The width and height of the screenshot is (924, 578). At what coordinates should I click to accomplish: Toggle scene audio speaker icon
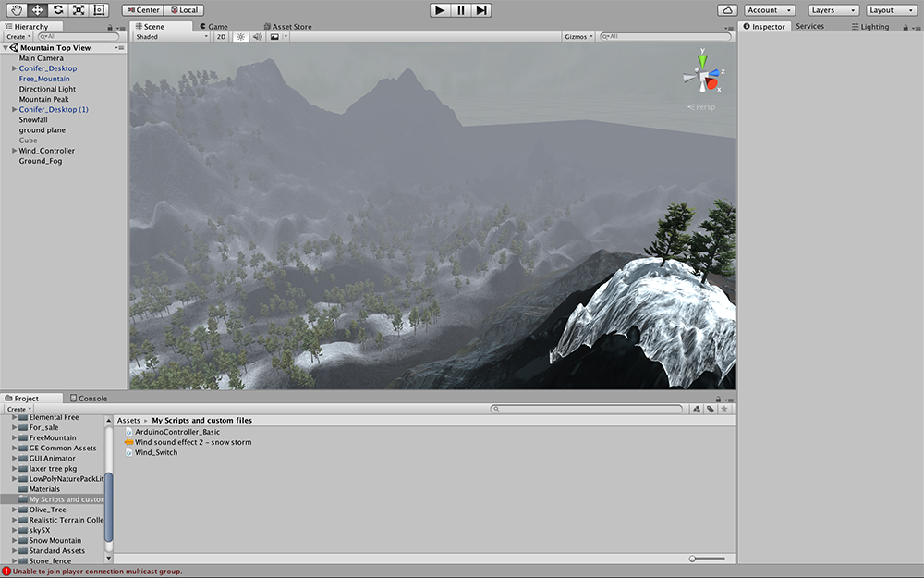[258, 37]
